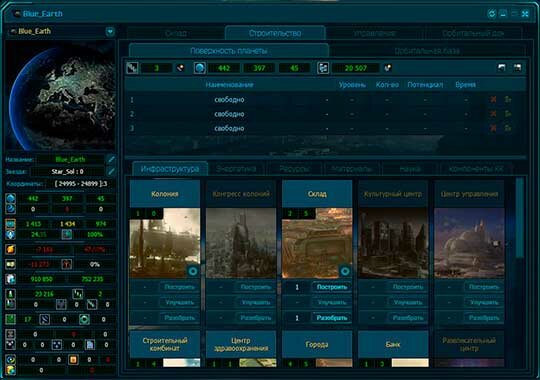Click the round info icon on the Колония image

pos(193,271)
